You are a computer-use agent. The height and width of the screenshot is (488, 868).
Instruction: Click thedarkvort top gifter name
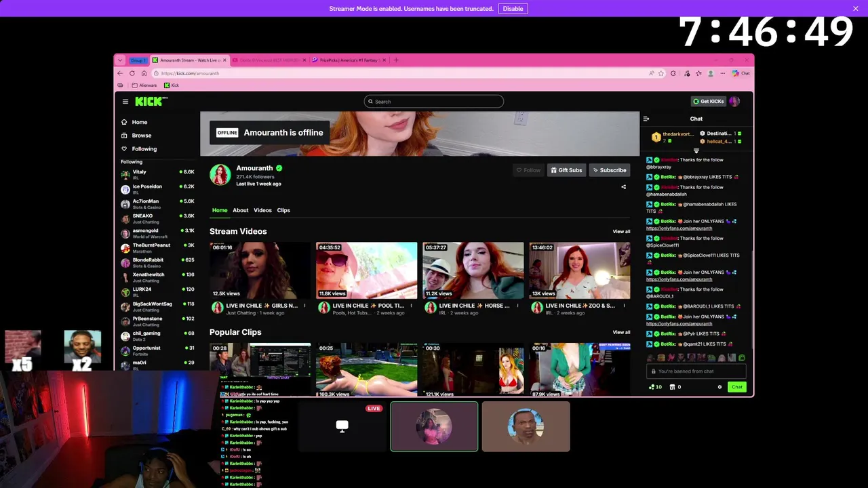tap(677, 134)
